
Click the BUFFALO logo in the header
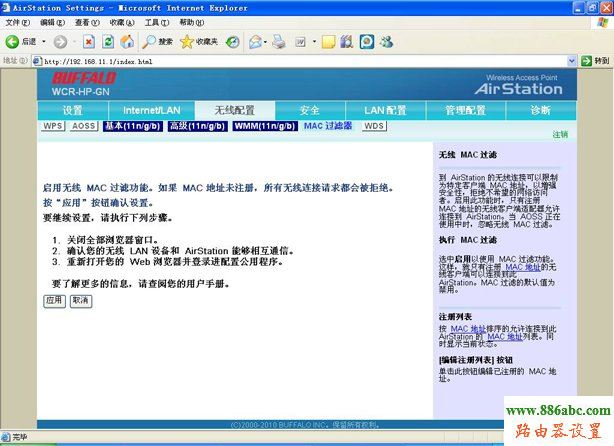[x=83, y=77]
